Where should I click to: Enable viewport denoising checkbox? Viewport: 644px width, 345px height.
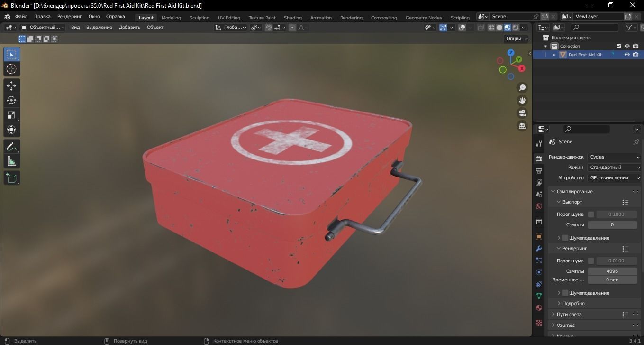click(565, 238)
